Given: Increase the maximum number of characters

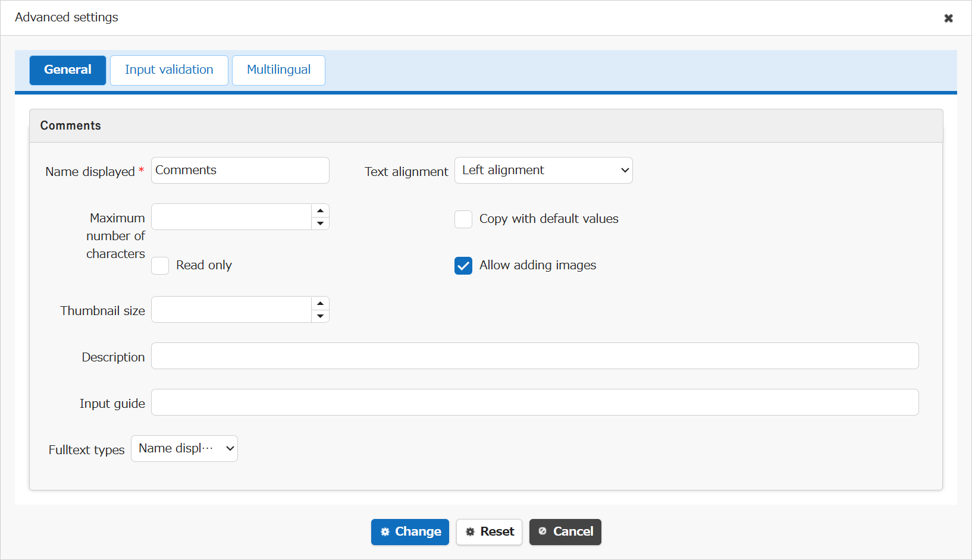Looking at the screenshot, I should pyautogui.click(x=320, y=210).
